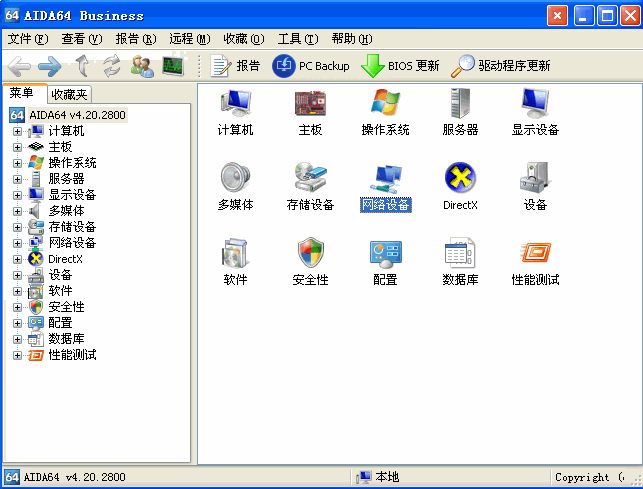The image size is (643, 489).
Task: Click the PC Backup toolbar button
Action: pyautogui.click(x=311, y=66)
